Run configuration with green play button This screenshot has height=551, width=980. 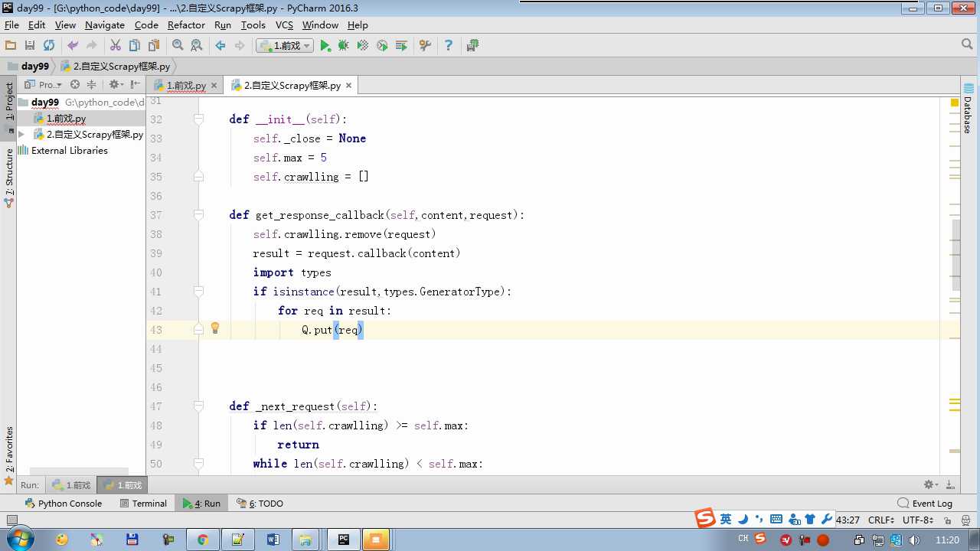pyautogui.click(x=325, y=46)
